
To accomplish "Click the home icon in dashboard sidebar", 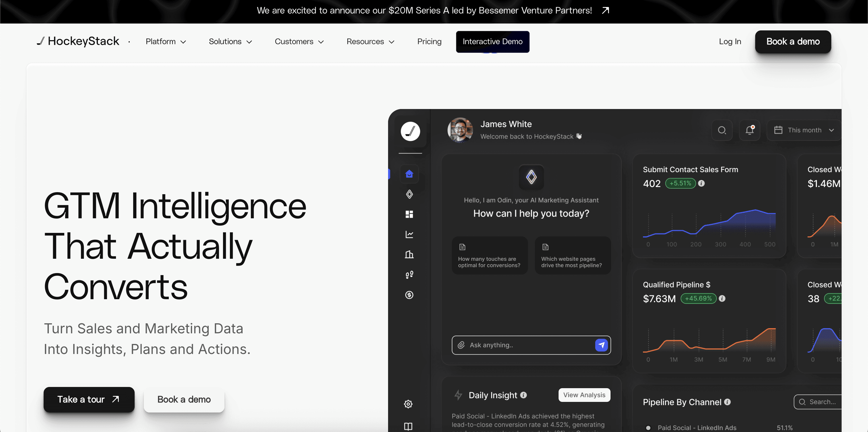I will [x=409, y=174].
